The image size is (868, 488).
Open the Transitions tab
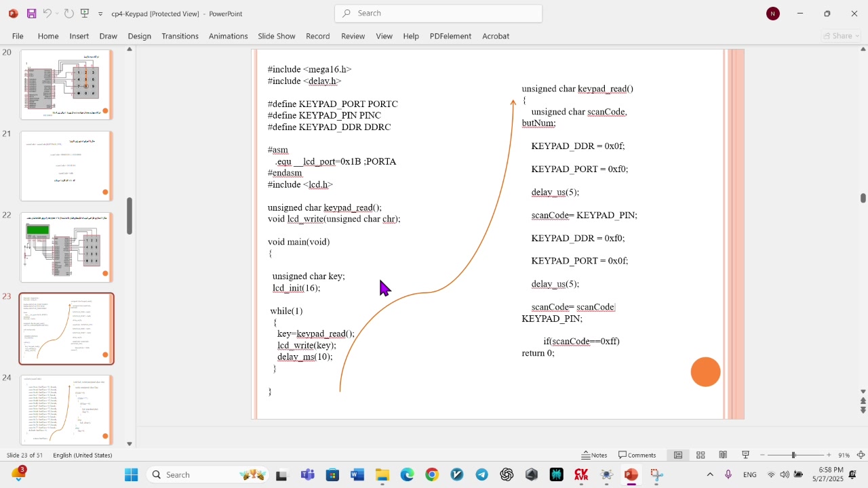tap(180, 36)
